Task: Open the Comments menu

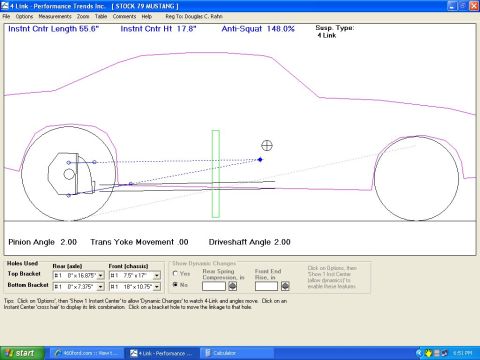Action: pyautogui.click(x=124, y=16)
